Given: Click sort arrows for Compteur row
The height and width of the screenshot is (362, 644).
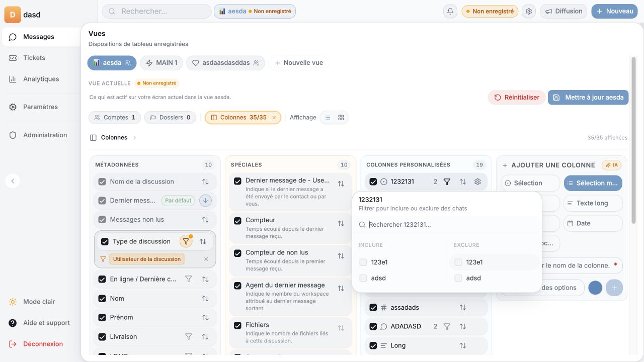Looking at the screenshot, I should pos(341,223).
